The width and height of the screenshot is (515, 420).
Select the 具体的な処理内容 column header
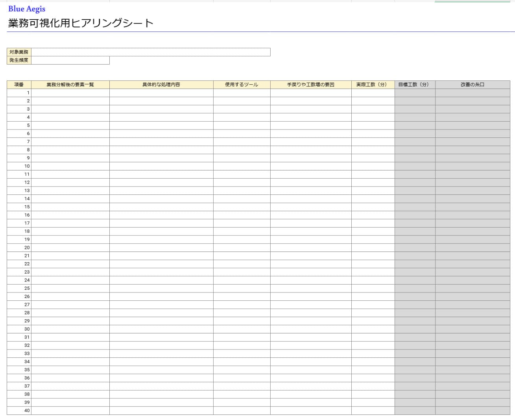tap(161, 85)
